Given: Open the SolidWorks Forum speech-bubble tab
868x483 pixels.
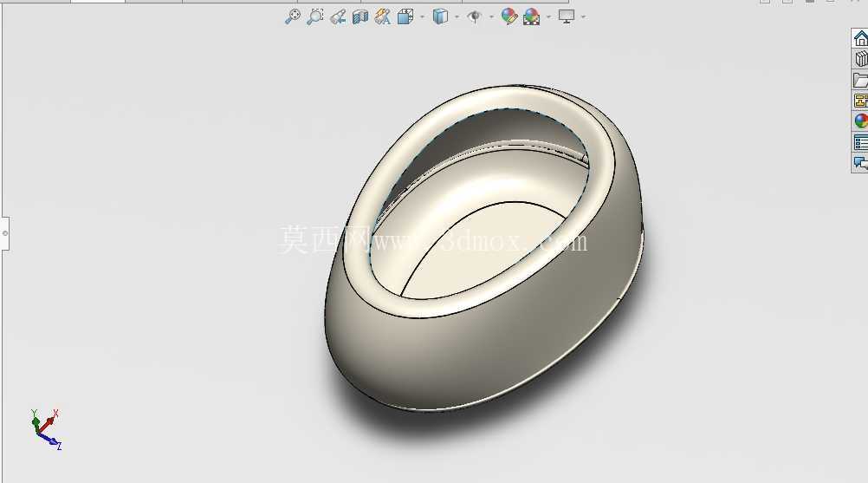Looking at the screenshot, I should pyautogui.click(x=859, y=163).
